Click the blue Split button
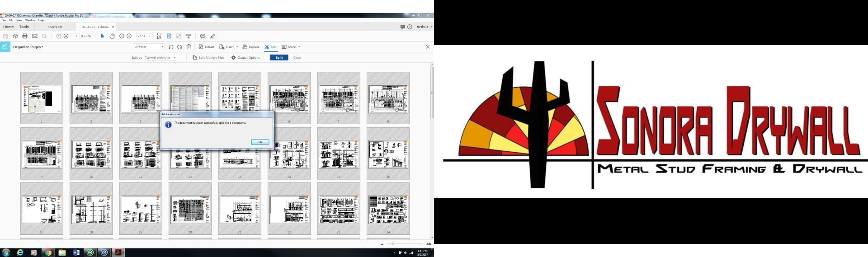Image resolution: width=868 pixels, height=257 pixels. click(279, 58)
